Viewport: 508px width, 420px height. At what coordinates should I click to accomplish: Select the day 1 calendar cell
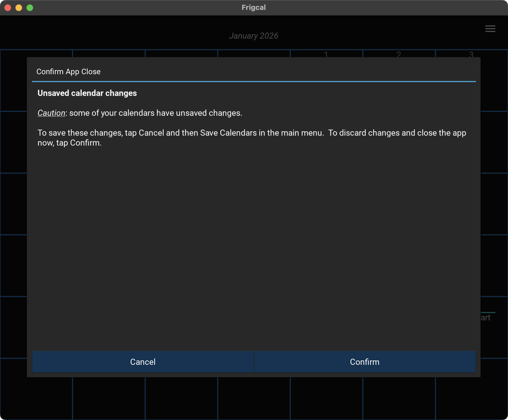click(326, 54)
